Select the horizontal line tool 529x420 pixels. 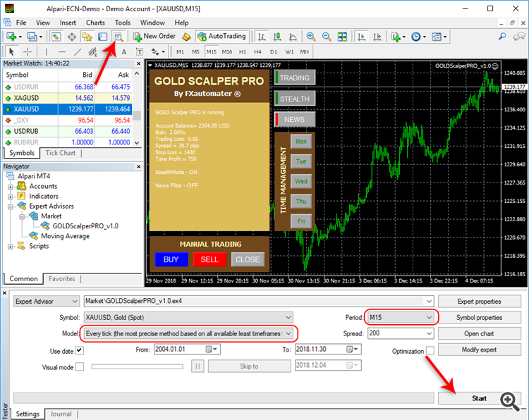62,52
